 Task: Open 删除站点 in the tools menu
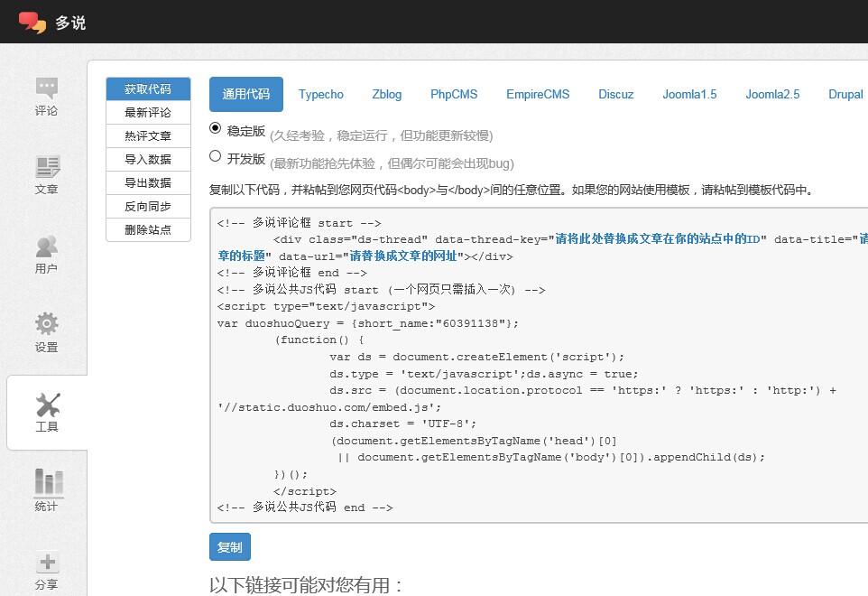pos(148,230)
